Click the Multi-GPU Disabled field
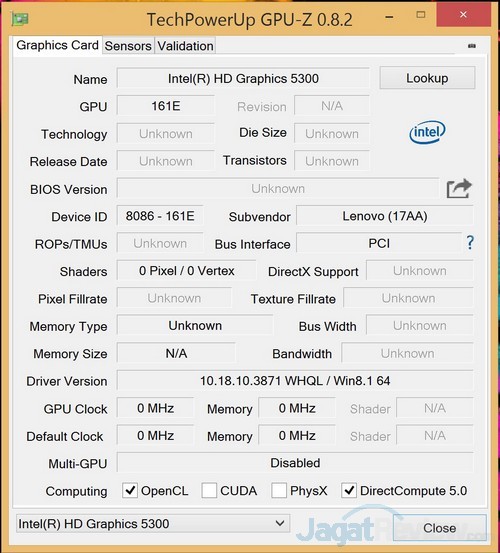Viewport: 500px width, 553px height. (295, 463)
